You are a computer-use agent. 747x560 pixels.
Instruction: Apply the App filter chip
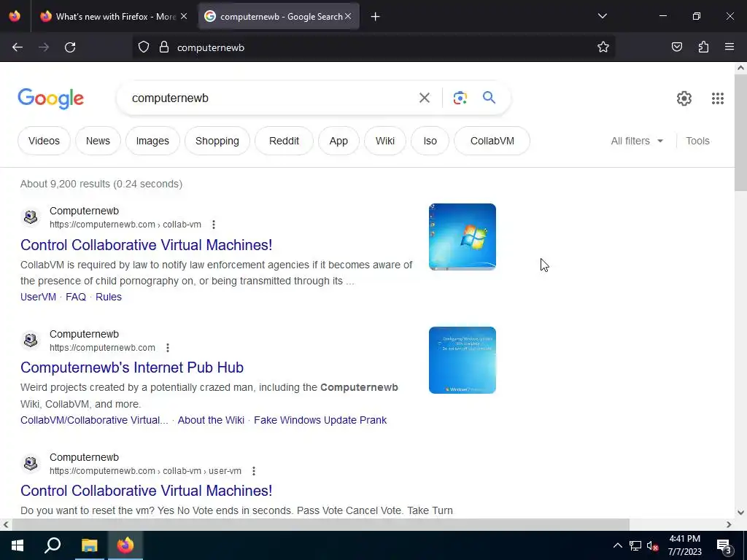(x=338, y=141)
